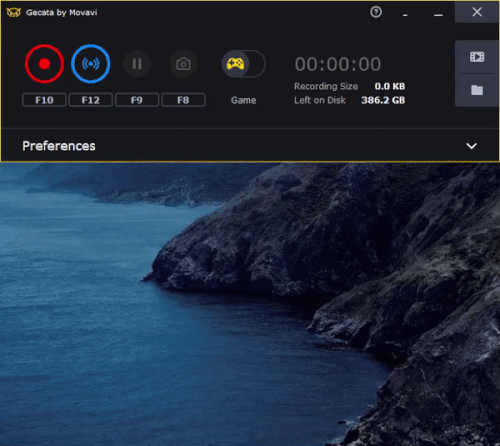Change the F8 screenshot hotkey field

point(183,100)
